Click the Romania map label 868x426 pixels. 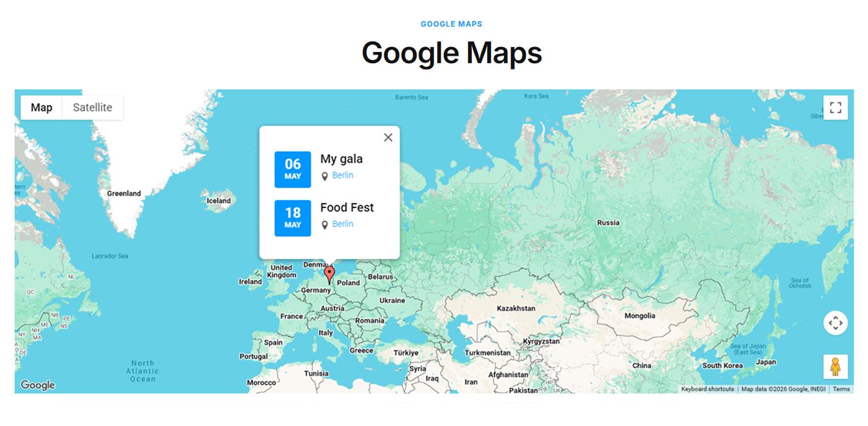point(370,321)
